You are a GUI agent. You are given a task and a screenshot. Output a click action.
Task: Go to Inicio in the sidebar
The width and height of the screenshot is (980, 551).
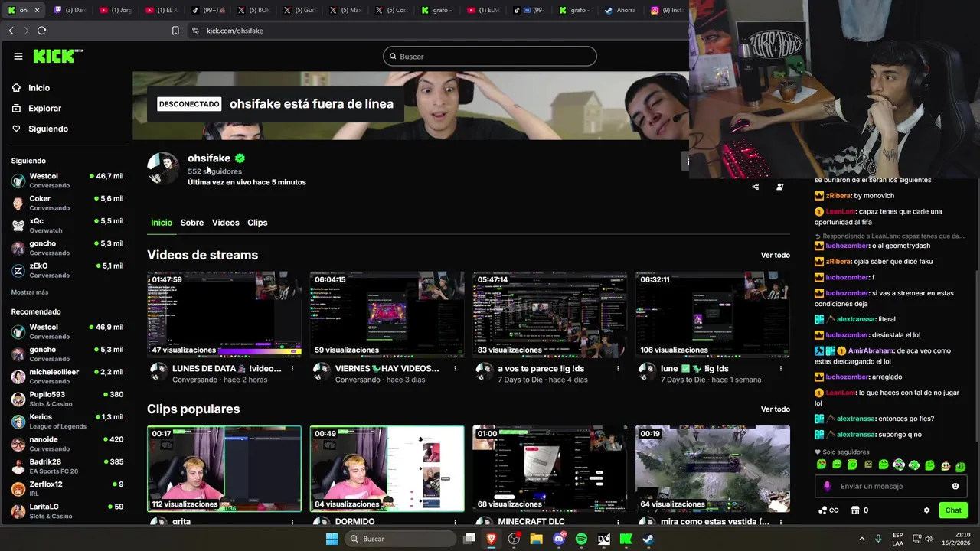pos(38,88)
